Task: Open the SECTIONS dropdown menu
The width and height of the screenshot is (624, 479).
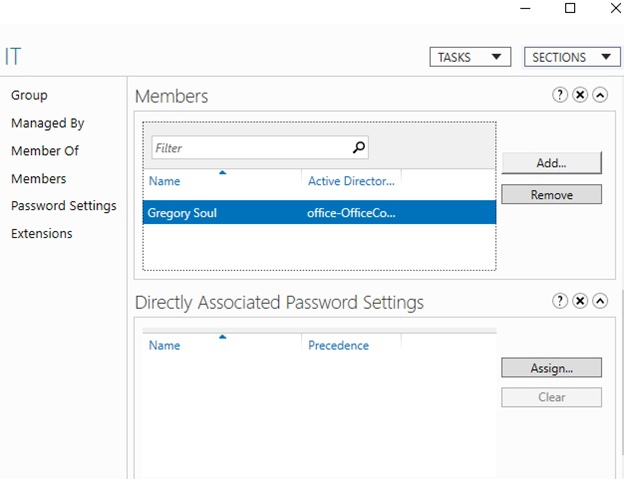Action: (572, 57)
